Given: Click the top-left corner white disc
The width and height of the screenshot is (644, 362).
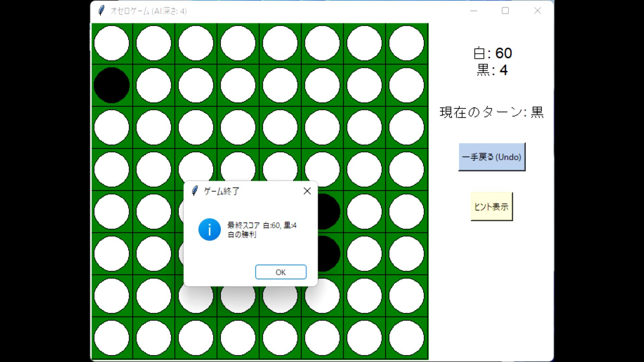Looking at the screenshot, I should tap(112, 43).
